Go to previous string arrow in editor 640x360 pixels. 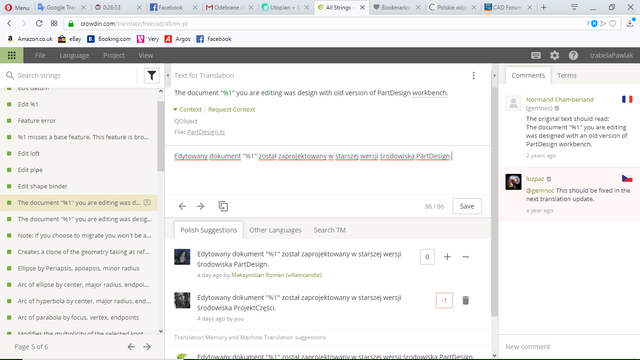pyautogui.click(x=182, y=207)
